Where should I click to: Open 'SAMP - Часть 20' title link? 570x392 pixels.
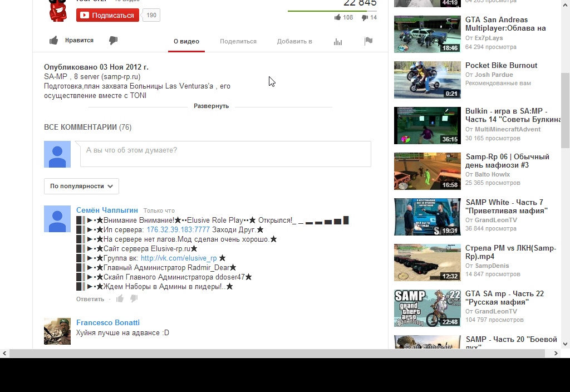coord(511,342)
